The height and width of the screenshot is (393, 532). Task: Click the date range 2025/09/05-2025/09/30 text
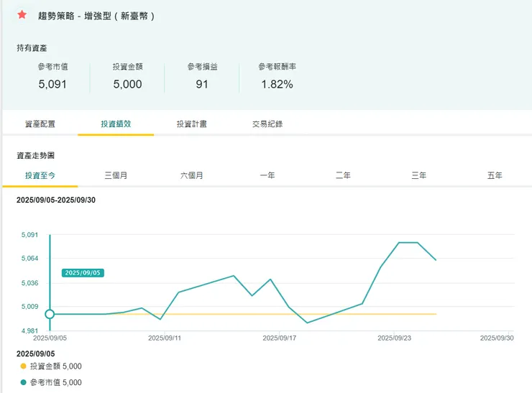pyautogui.click(x=56, y=200)
